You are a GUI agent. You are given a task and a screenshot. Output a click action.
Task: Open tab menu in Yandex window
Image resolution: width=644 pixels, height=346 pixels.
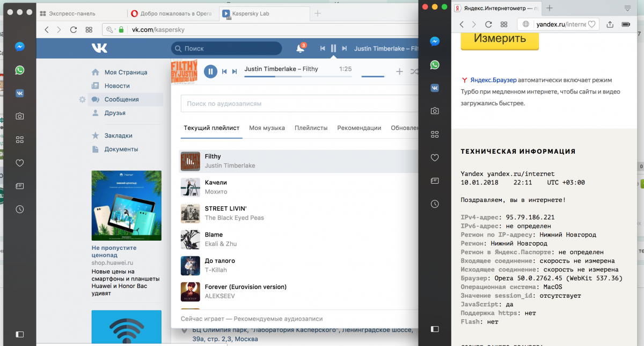click(627, 8)
